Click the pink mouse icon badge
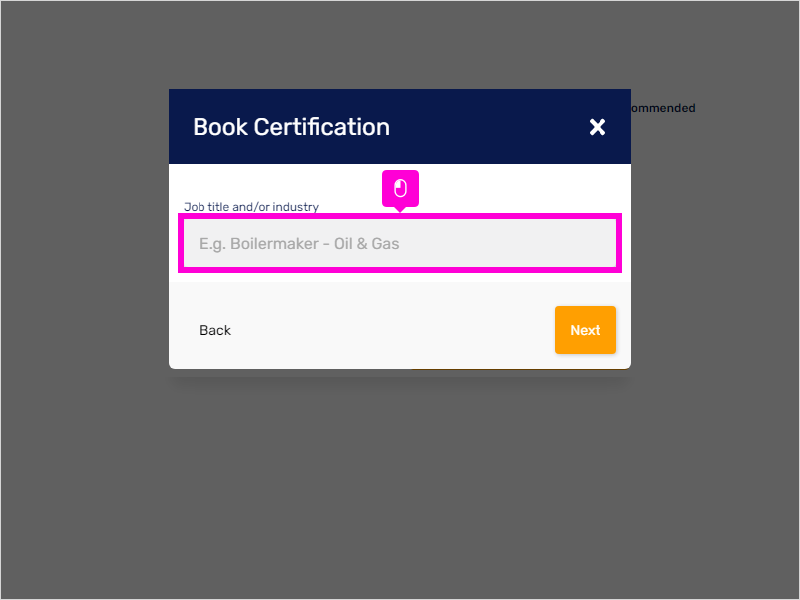Viewport: 800px width, 600px height. pyautogui.click(x=401, y=189)
